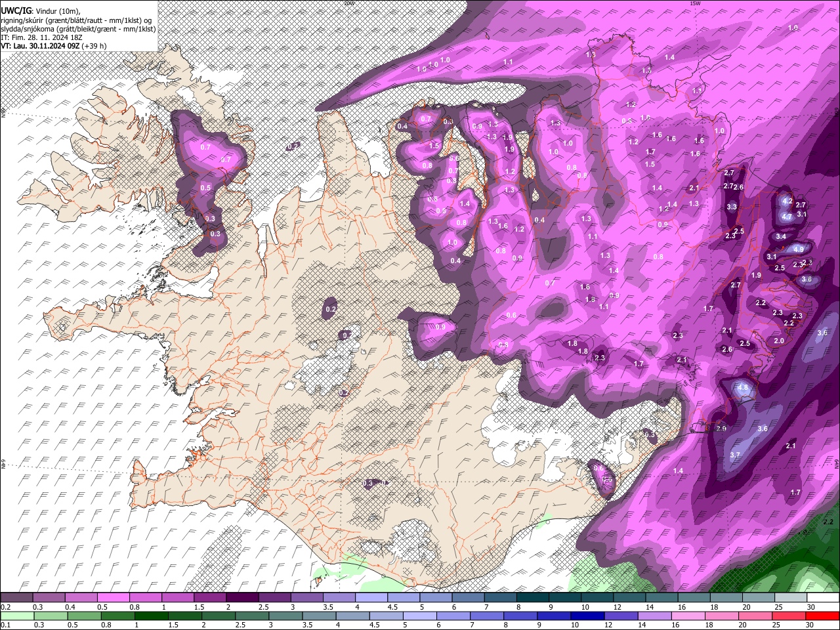Click the 4.8 precipitation value on map
This screenshot has height=630, width=840.
coord(743,388)
